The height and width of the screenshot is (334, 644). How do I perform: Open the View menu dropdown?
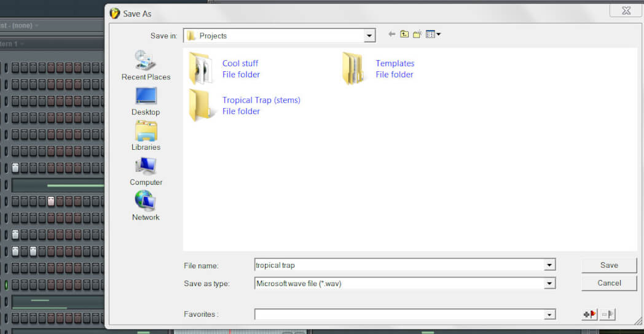434,34
